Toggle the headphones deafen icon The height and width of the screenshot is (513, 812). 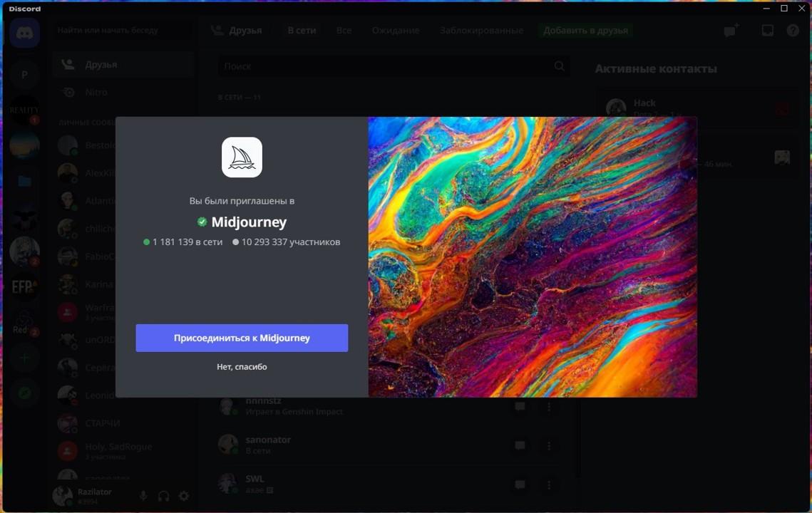(x=164, y=496)
